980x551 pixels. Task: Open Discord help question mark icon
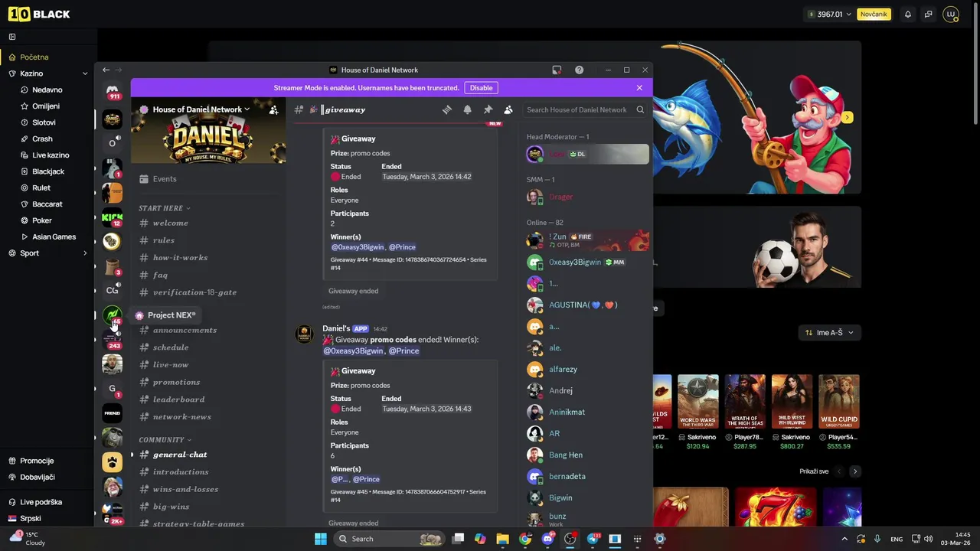point(579,70)
